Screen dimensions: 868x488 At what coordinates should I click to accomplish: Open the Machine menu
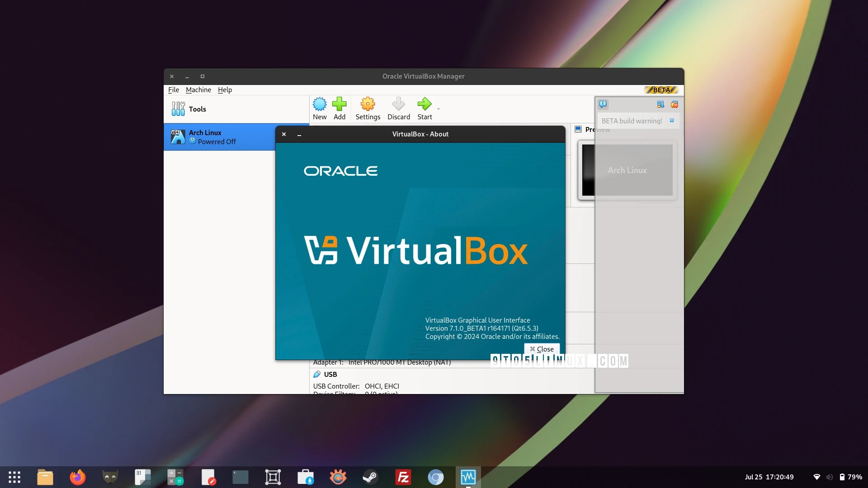tap(198, 90)
